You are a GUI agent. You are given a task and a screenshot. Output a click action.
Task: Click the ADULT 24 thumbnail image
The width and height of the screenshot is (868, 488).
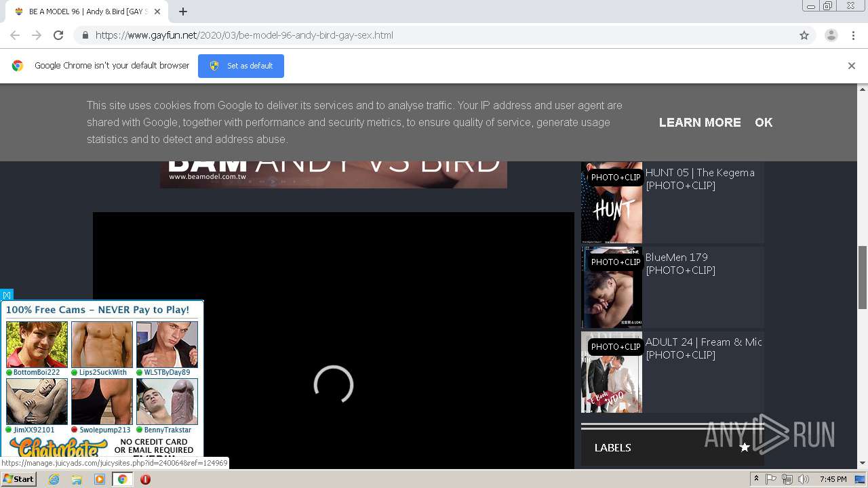[612, 372]
